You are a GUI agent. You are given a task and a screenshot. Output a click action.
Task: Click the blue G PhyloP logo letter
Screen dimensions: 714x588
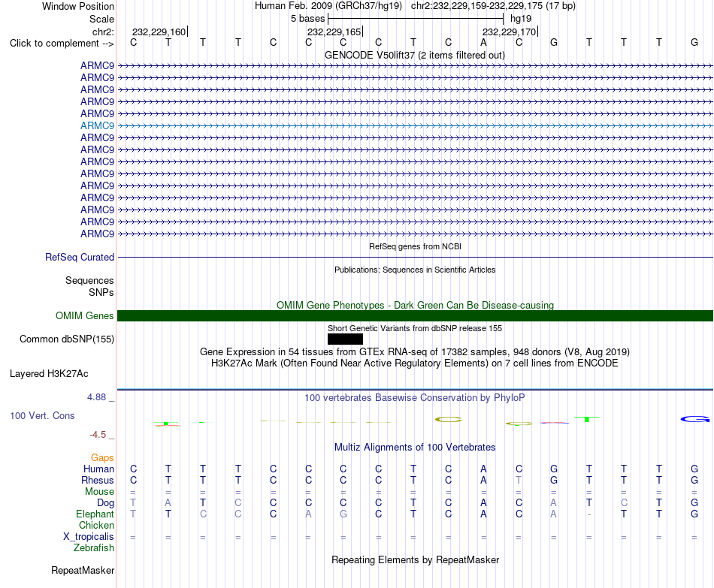[x=695, y=419]
